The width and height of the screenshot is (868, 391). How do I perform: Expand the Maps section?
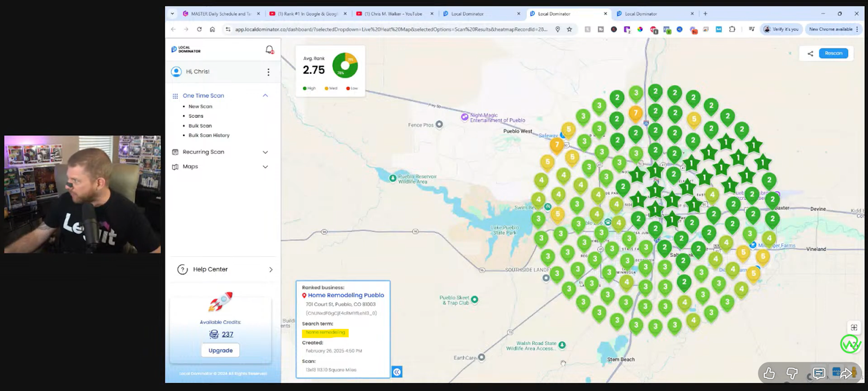click(265, 167)
